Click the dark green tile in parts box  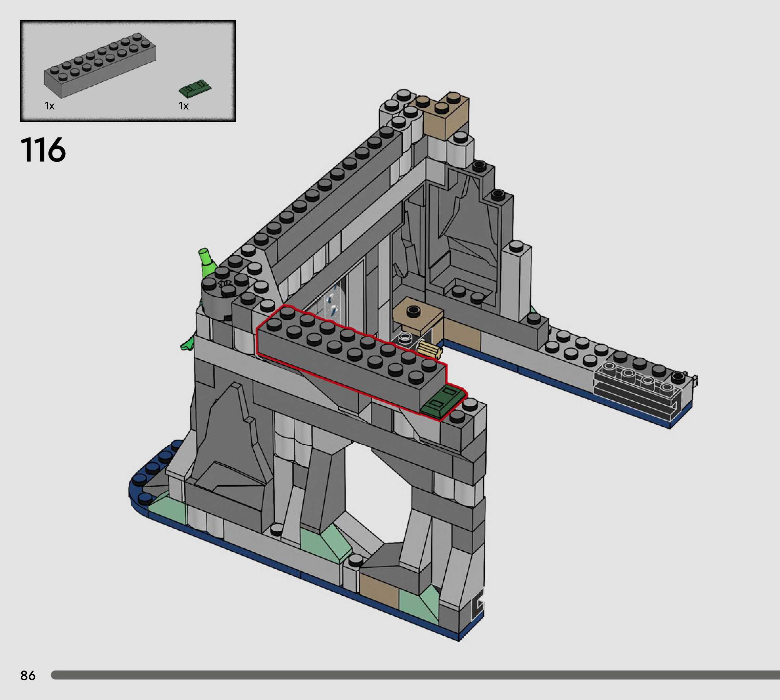[195, 88]
